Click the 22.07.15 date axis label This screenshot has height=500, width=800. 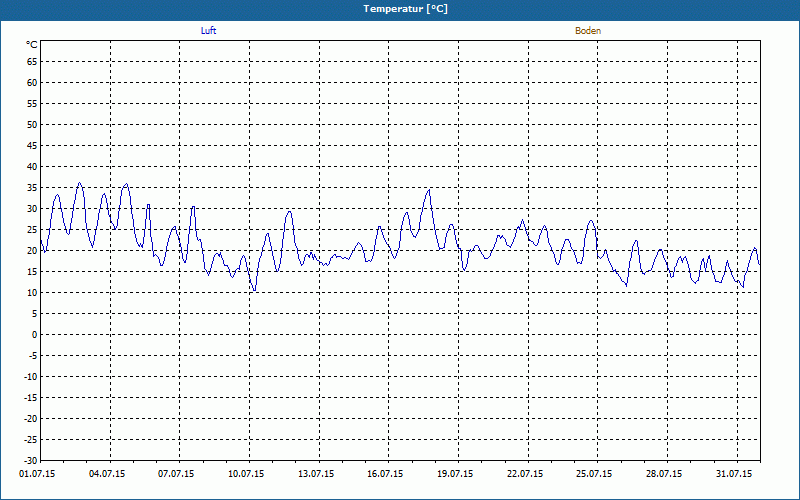coord(525,474)
